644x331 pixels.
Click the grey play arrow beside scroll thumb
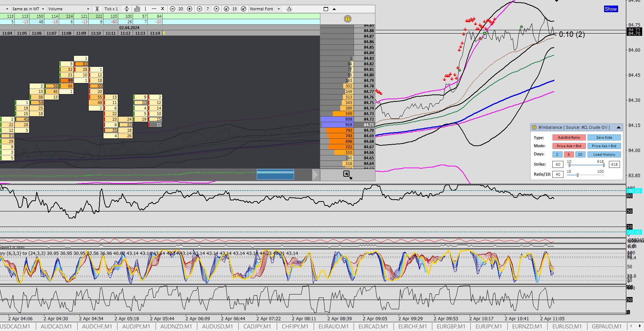click(x=316, y=175)
